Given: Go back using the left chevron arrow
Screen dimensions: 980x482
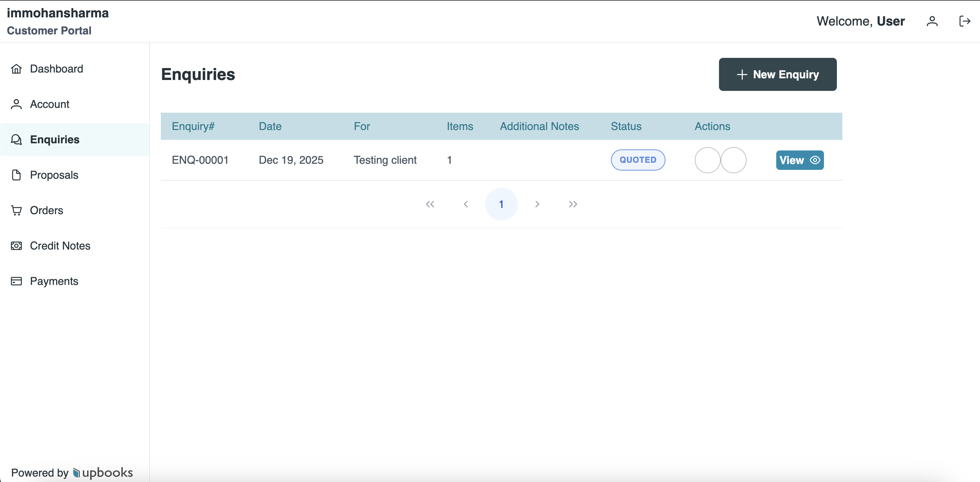Looking at the screenshot, I should click(466, 204).
